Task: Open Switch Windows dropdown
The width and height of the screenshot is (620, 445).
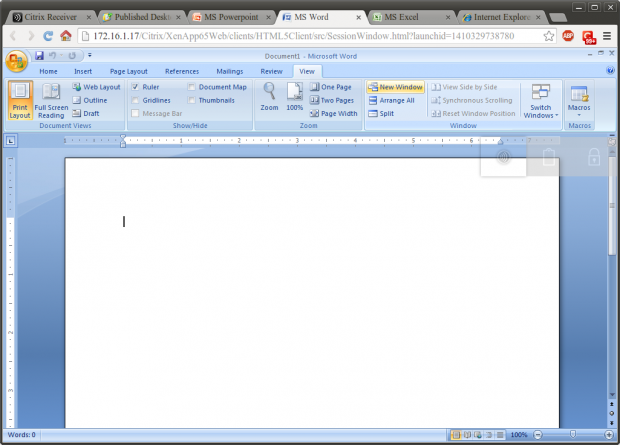Action: (x=541, y=101)
